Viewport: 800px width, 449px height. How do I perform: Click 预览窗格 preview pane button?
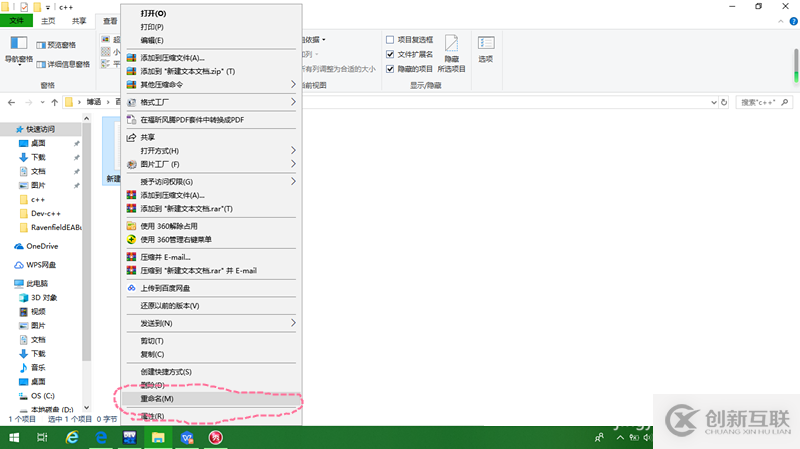coord(56,45)
